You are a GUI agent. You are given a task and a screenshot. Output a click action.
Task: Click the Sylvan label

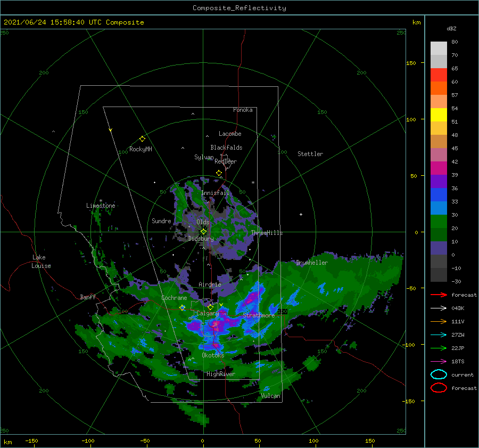click(204, 157)
